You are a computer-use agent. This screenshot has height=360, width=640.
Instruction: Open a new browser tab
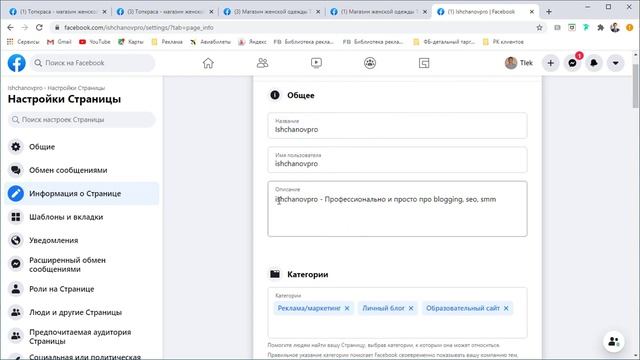pos(549,12)
